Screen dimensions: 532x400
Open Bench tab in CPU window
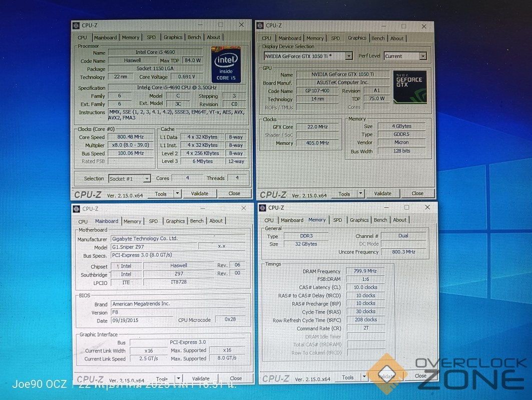click(194, 37)
